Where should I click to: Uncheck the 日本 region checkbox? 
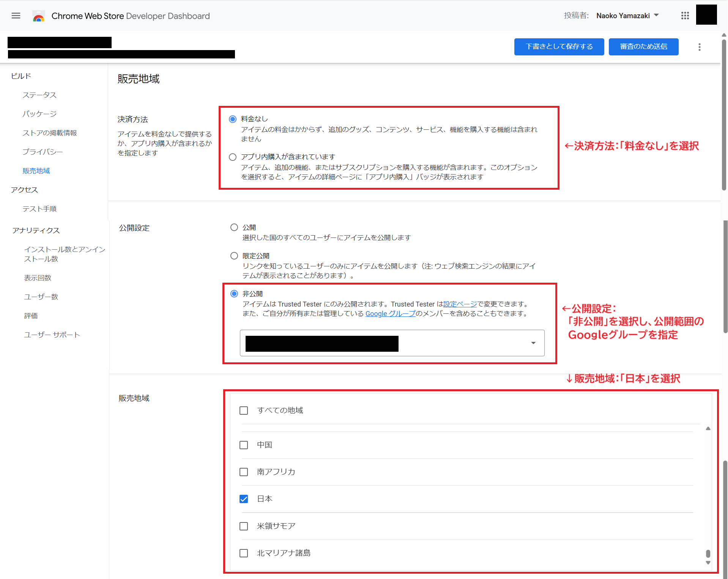click(244, 499)
